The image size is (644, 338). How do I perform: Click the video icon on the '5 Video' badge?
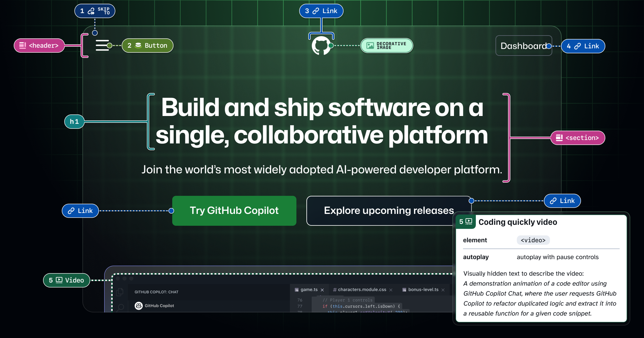pos(58,280)
